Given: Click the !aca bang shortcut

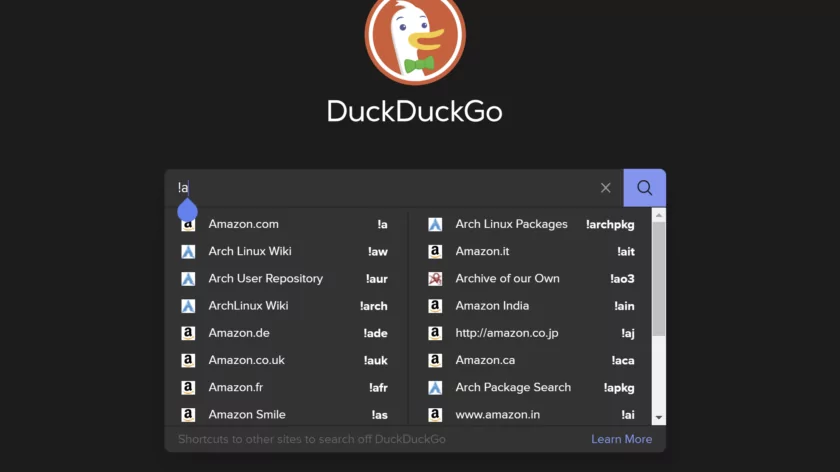Looking at the screenshot, I should (x=623, y=361).
